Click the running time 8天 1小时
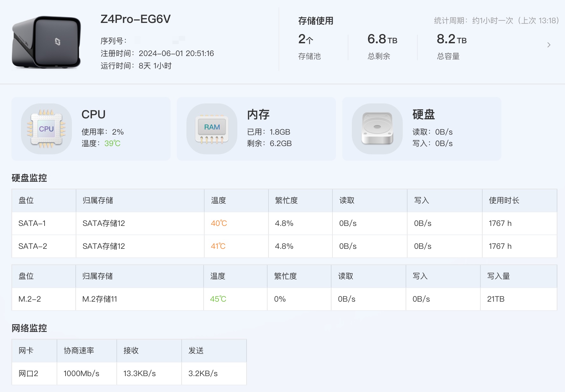The height and width of the screenshot is (392, 565). pos(155,66)
